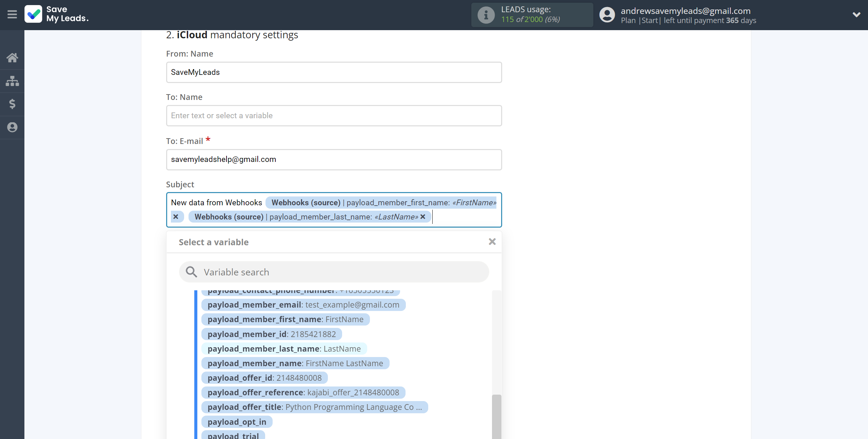Open connections sitemap icon in sidebar
This screenshot has width=868, height=439.
12,81
